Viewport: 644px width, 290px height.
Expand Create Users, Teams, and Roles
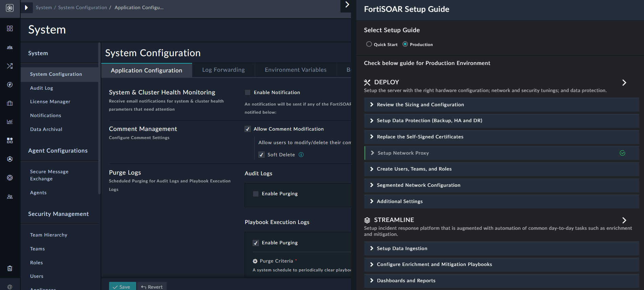click(x=501, y=169)
